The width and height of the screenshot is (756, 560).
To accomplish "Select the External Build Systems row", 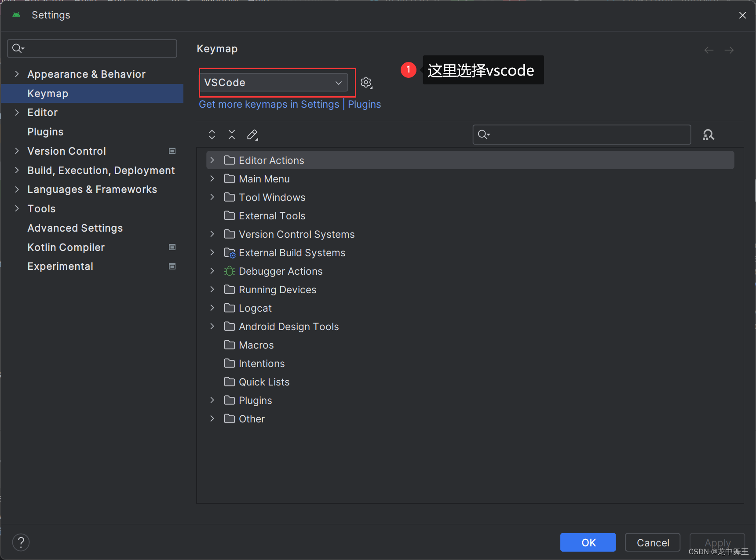I will 470,252.
